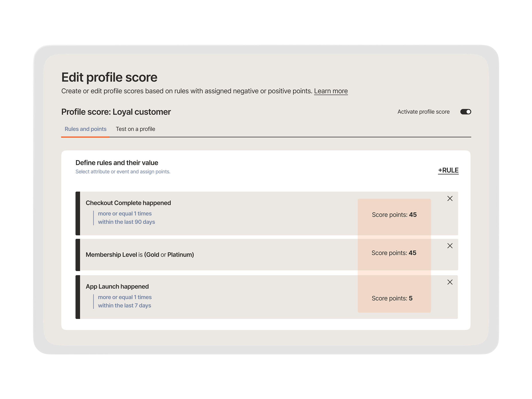Edit the Gold or Platinum membership condition
This screenshot has height=399, width=532.
point(169,254)
